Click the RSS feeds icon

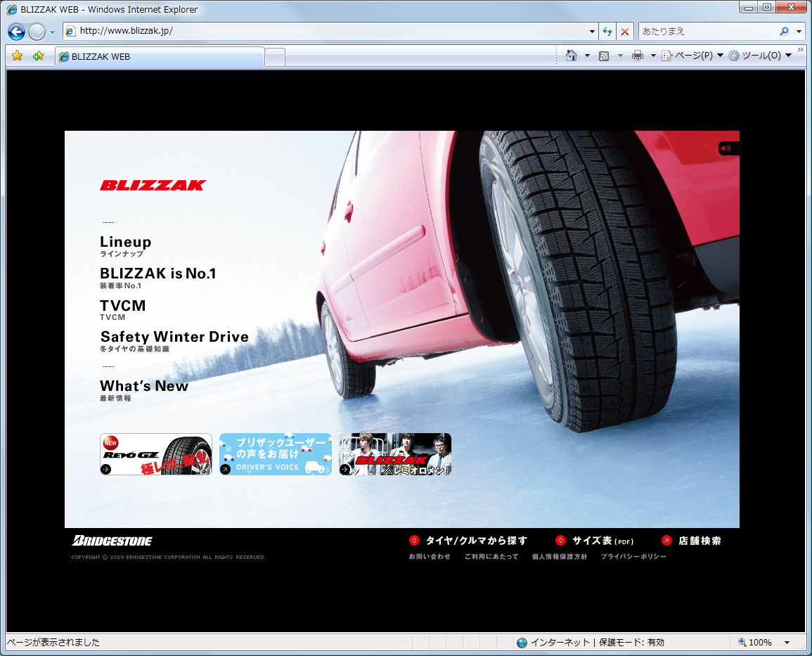(604, 56)
